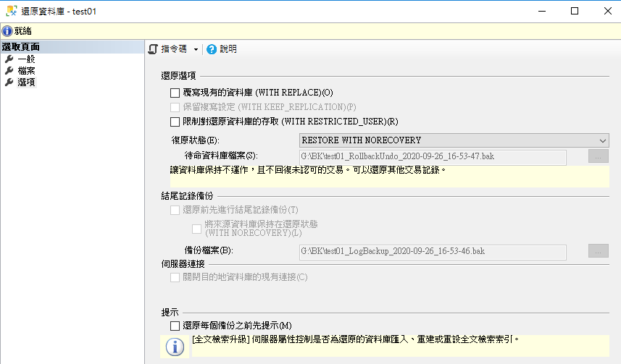The height and width of the screenshot is (364, 621).
Task: Click the wrench icon beside 選項
Action: [9, 82]
